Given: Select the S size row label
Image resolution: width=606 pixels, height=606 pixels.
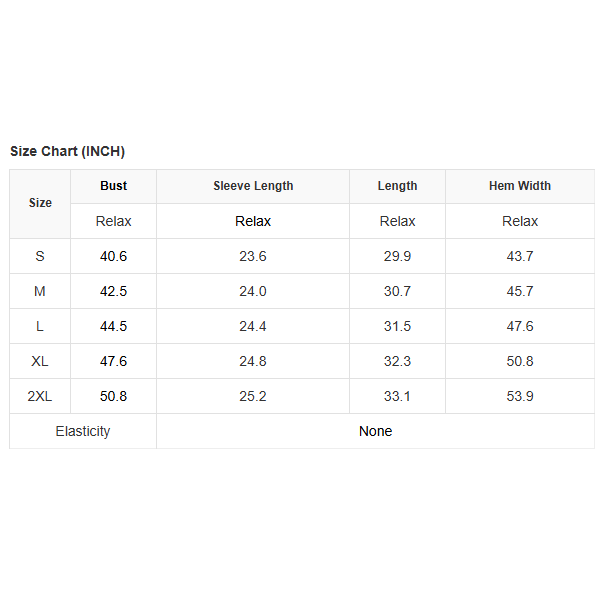Looking at the screenshot, I should click(40, 256).
